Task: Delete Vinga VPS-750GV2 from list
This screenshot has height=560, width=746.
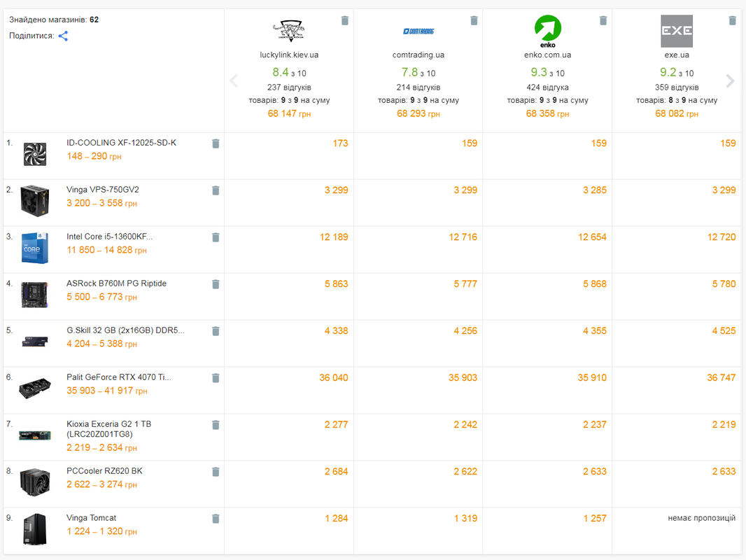Action: 216,191
